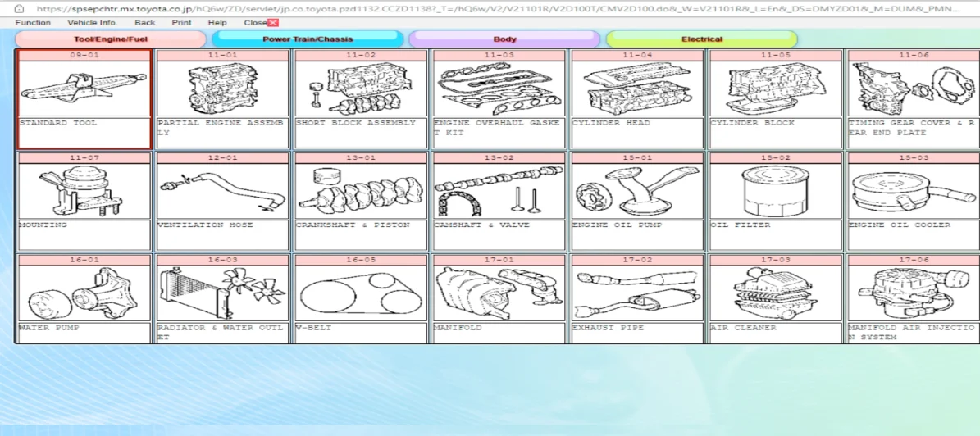Click the SHORT BLOCK ASSEMBLY caption
Viewport: 980px width, 436px height.
click(356, 123)
